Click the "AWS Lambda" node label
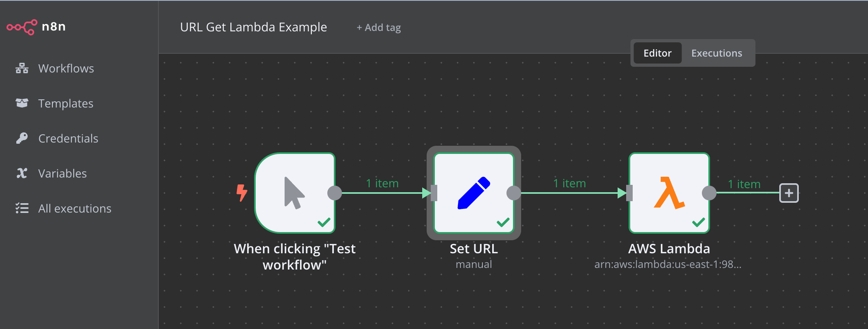This screenshot has height=329, width=868. 669,248
